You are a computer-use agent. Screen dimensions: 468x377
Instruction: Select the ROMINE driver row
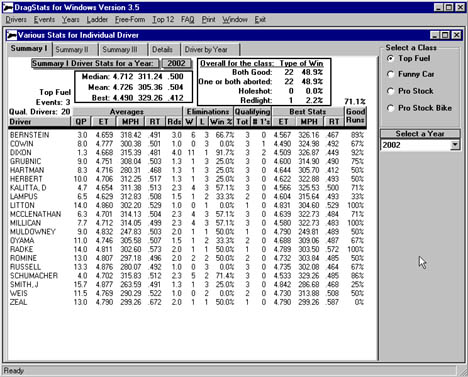pos(187,258)
